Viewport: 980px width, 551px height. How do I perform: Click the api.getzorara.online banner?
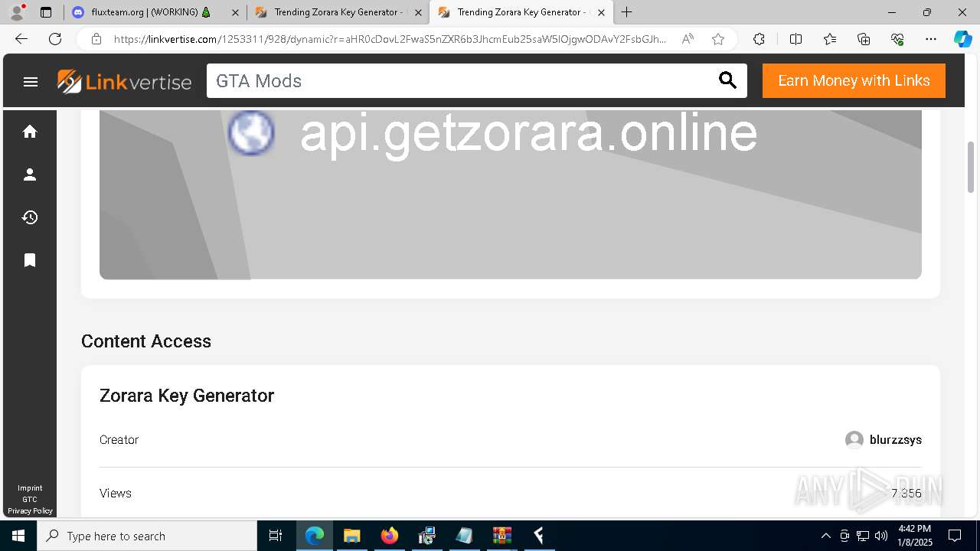pos(511,194)
